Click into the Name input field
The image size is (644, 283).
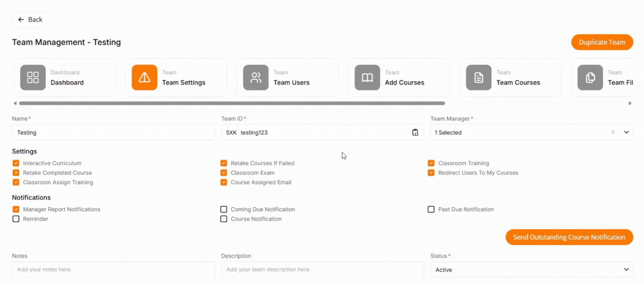pos(113,132)
